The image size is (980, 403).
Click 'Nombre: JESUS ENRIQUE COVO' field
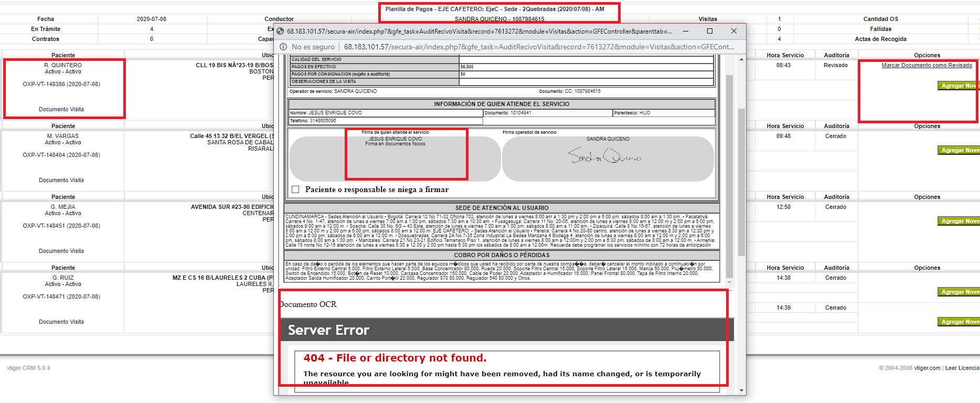click(x=386, y=113)
